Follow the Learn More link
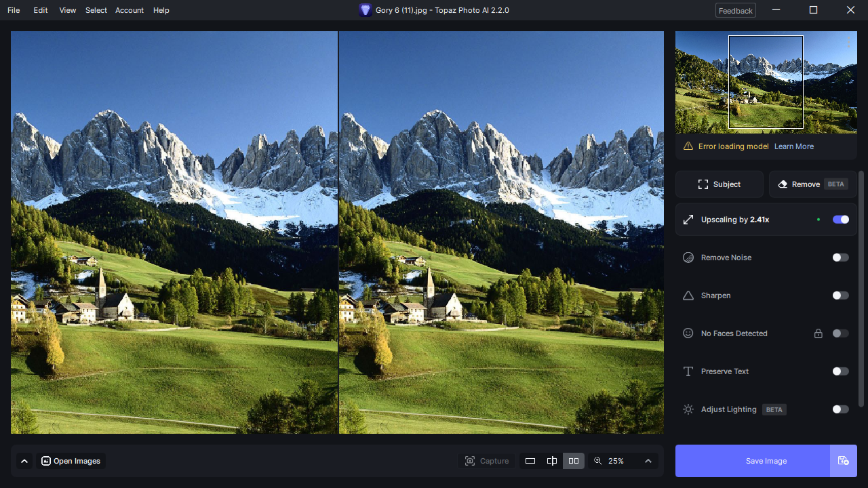This screenshot has width=868, height=488. pos(794,146)
